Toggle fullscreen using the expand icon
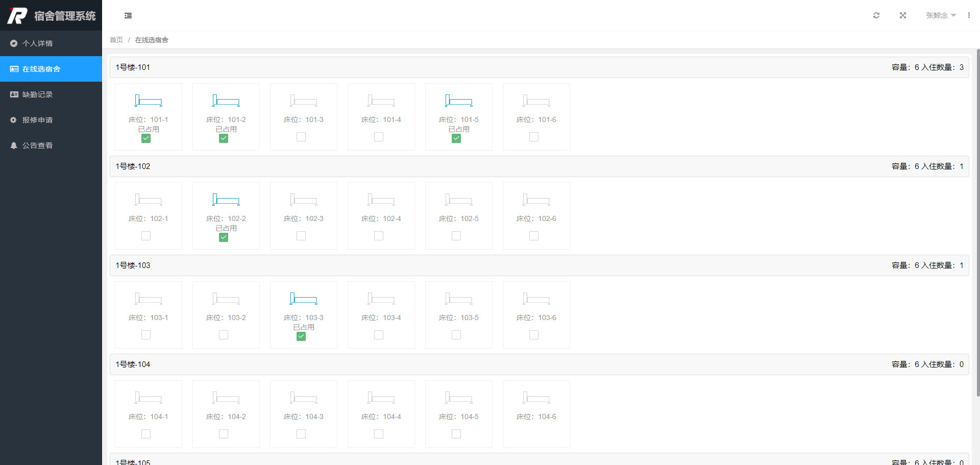980x465 pixels. point(903,15)
